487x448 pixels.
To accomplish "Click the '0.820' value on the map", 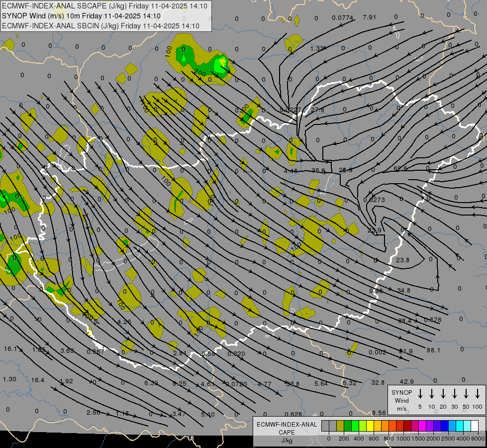I will (x=236, y=354).
